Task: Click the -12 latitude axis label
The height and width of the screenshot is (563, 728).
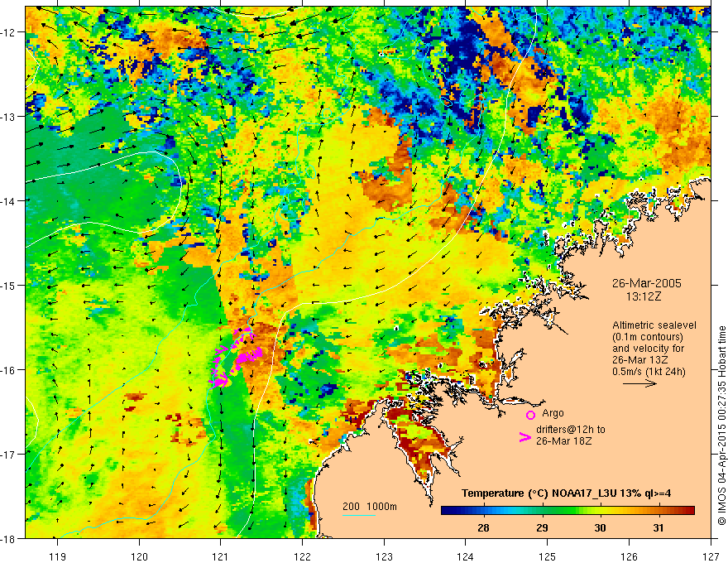Action: (7, 32)
